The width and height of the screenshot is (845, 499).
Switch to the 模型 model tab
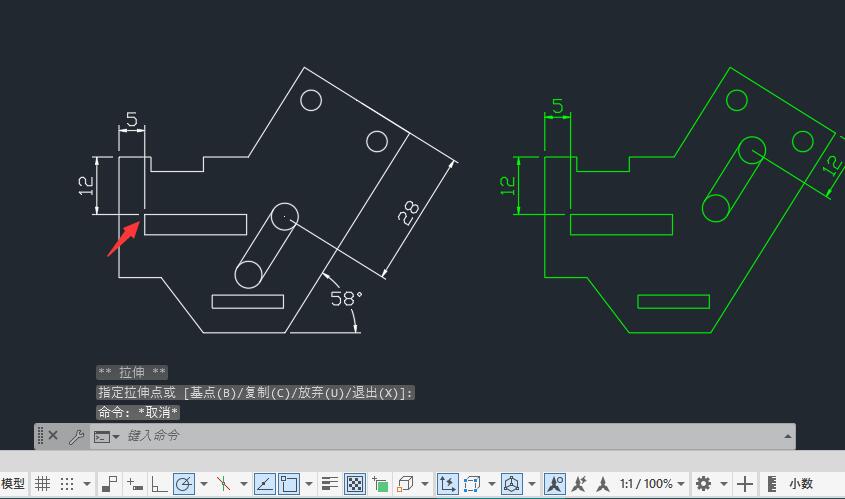(x=13, y=484)
